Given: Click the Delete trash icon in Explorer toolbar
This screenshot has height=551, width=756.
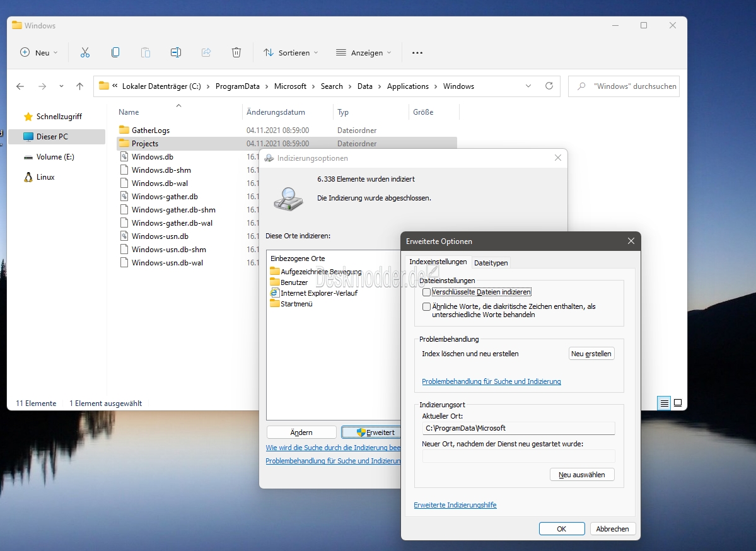Looking at the screenshot, I should click(x=236, y=52).
